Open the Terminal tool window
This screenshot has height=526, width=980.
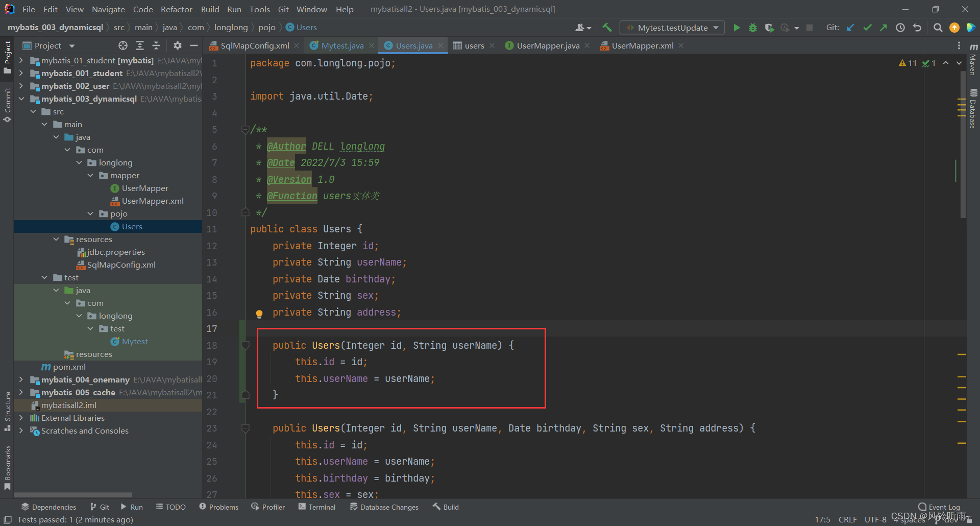point(317,507)
